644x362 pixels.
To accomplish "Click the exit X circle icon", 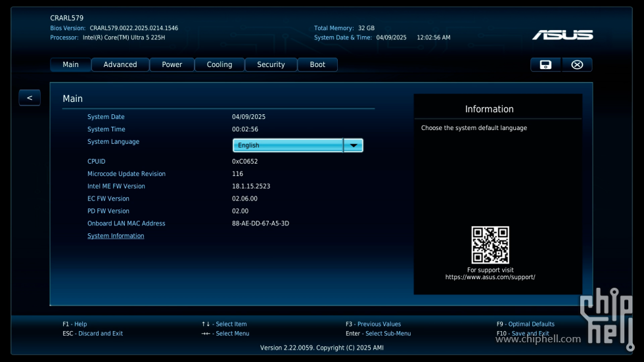I will tap(577, 65).
